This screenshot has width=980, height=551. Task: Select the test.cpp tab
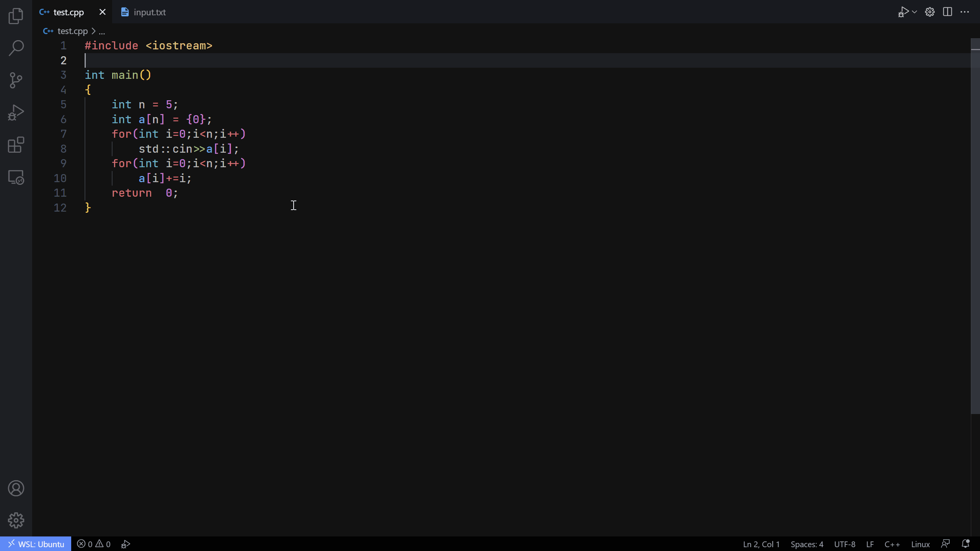68,12
